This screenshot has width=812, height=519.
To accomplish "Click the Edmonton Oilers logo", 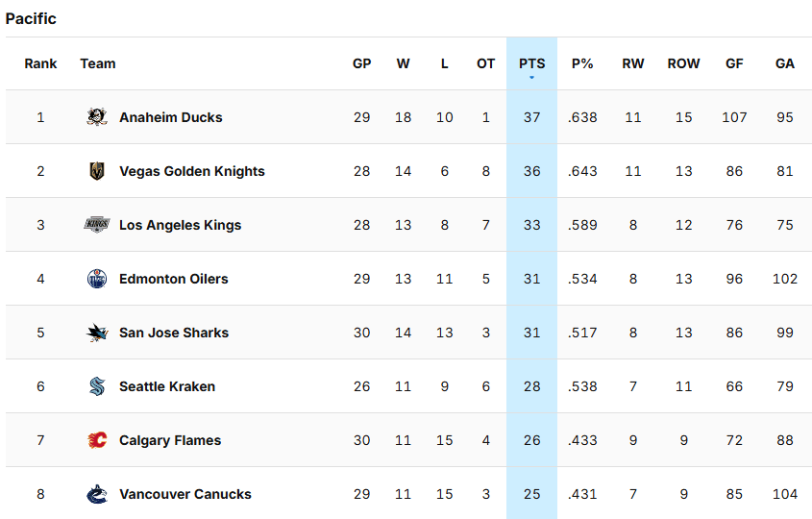I will click(96, 279).
